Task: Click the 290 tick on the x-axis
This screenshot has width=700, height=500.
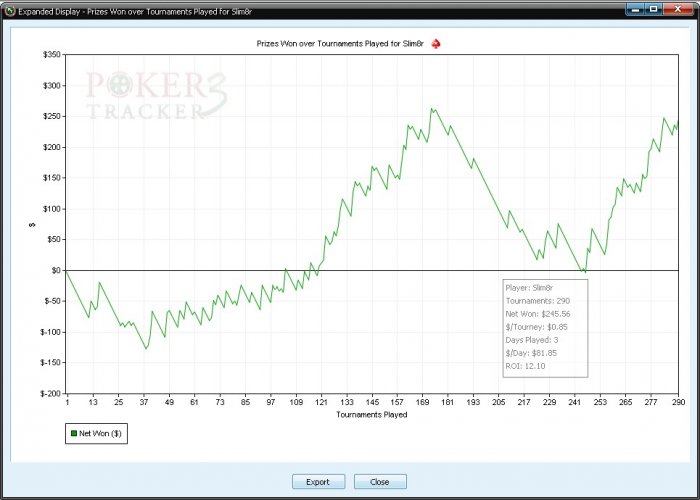Action: pyautogui.click(x=678, y=402)
